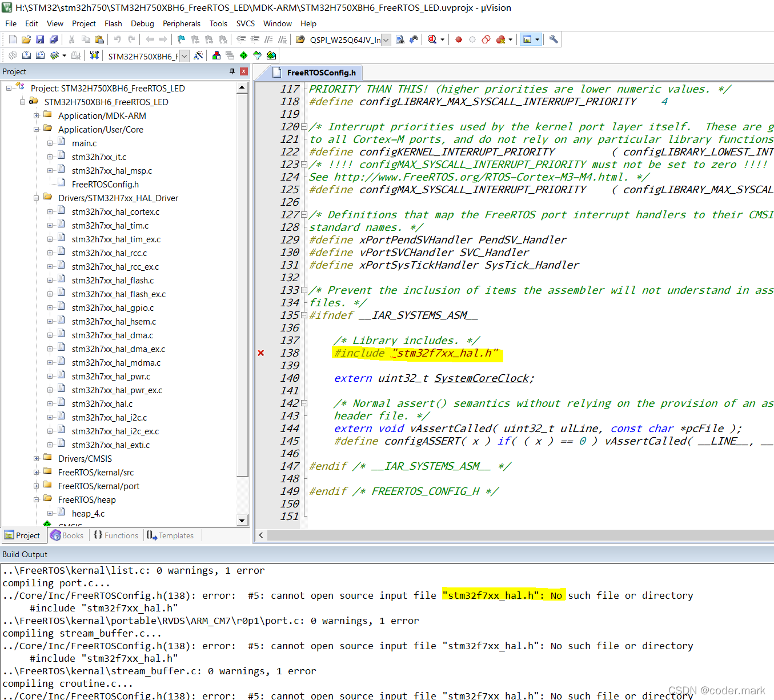Click the Rebuild all target files icon

pyautogui.click(x=41, y=55)
